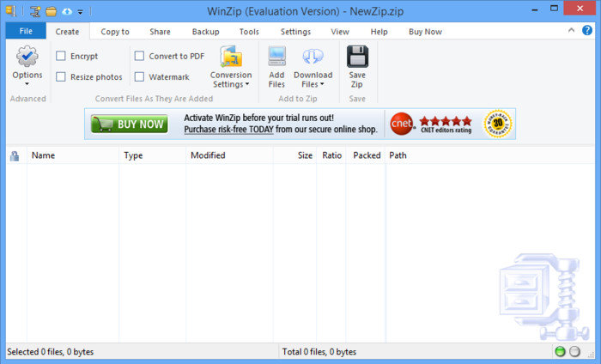Check the Convert to PDF checkbox

(139, 56)
